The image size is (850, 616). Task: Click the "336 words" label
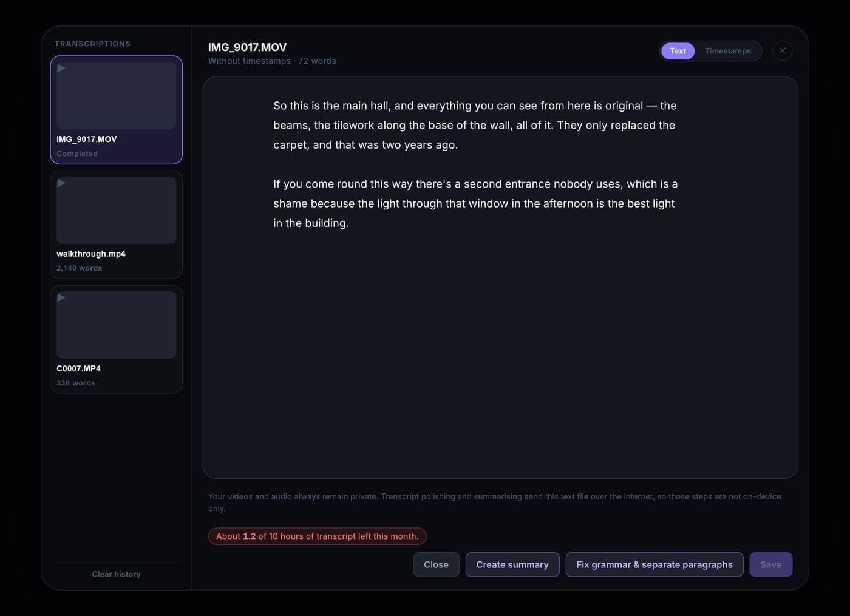[76, 383]
